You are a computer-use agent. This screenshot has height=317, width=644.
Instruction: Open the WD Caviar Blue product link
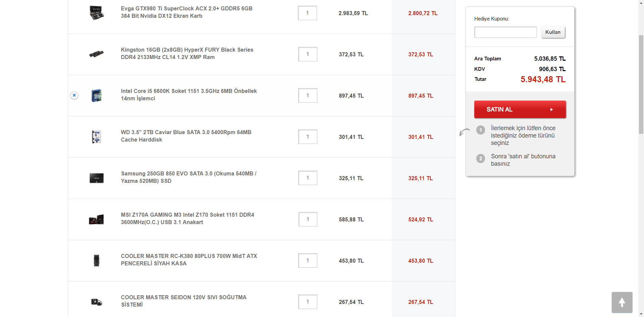point(186,136)
